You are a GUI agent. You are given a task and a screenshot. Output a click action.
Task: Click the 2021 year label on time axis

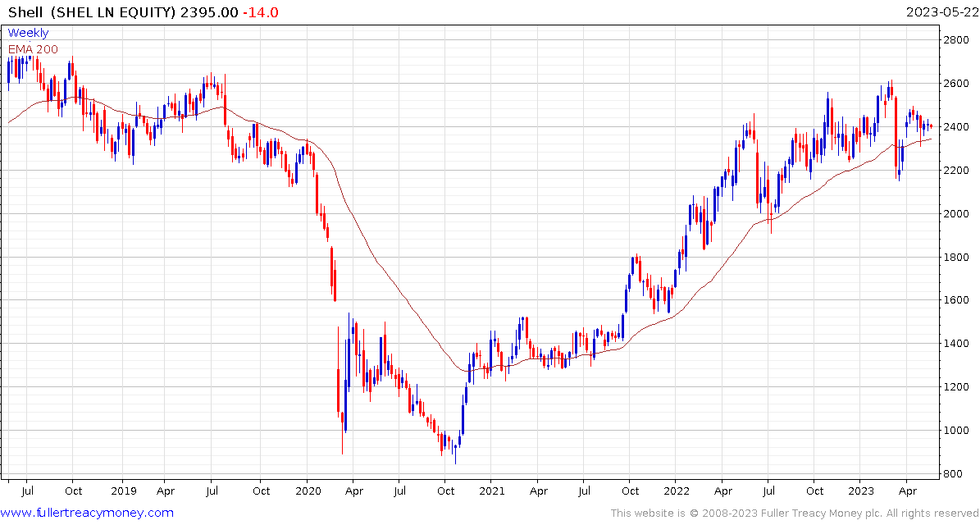[491, 491]
